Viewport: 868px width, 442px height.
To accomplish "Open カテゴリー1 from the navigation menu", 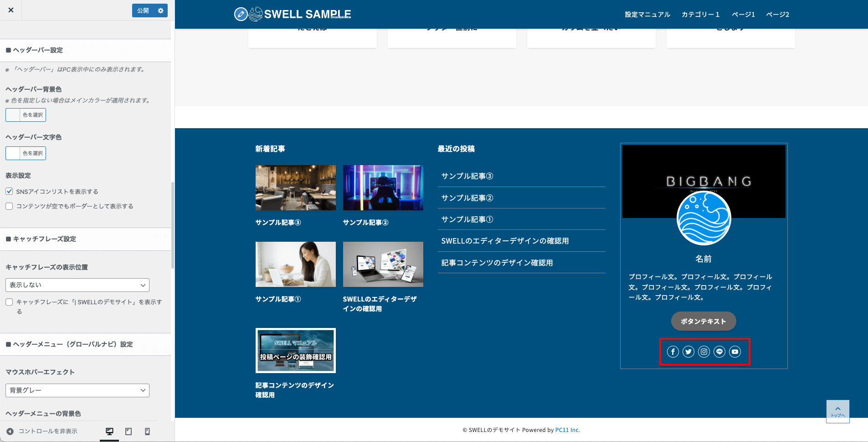I will [700, 14].
